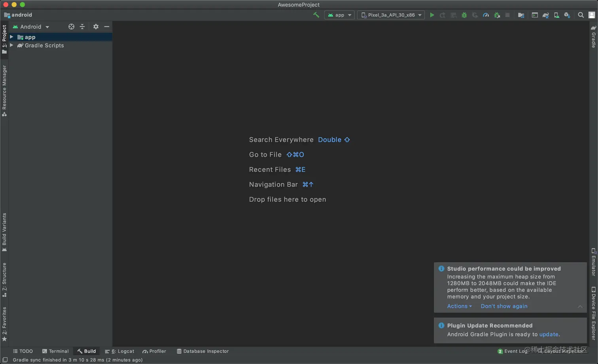The width and height of the screenshot is (598, 364).
Task: Click the Navigation Bar hint text
Action: (273, 185)
